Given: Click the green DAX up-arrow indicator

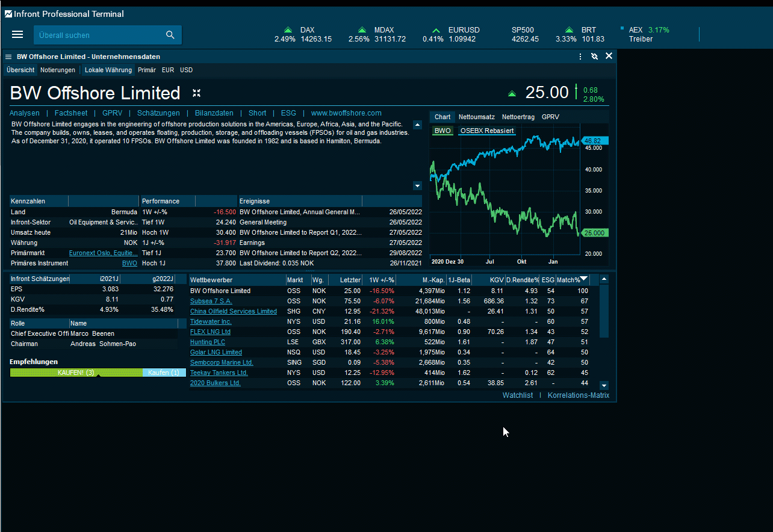Looking at the screenshot, I should [288, 30].
